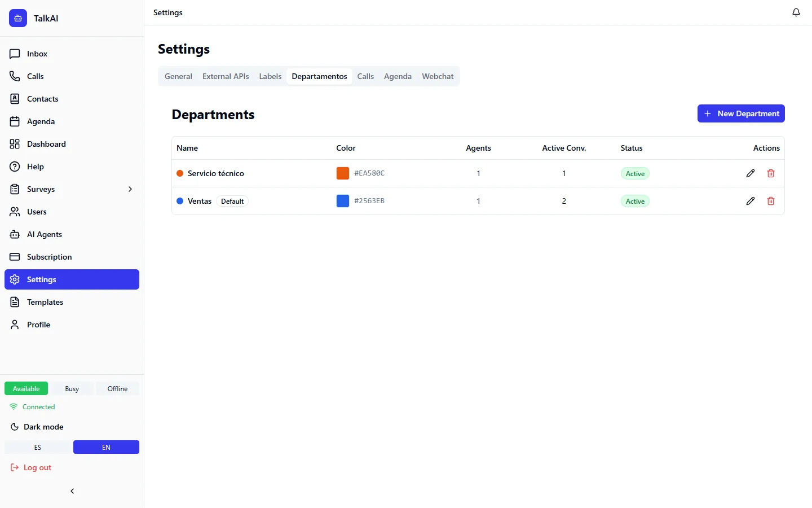The image size is (812, 508).
Task: Click the #EA580C hex code text
Action: 369,173
